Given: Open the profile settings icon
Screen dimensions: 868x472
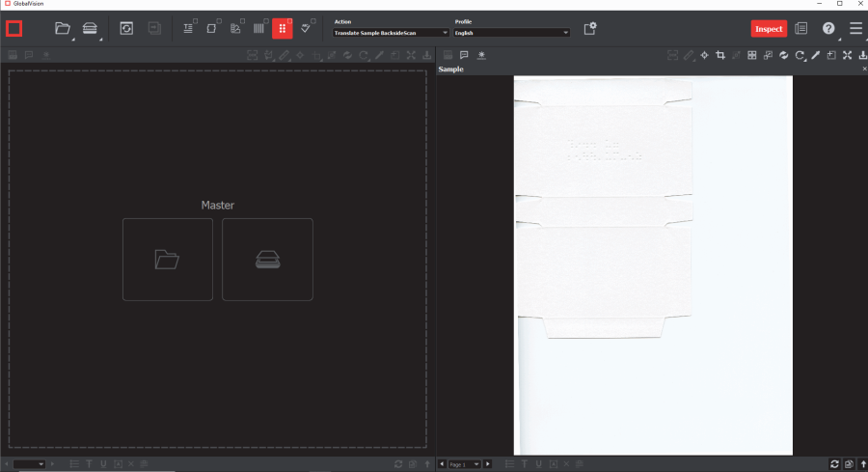Looking at the screenshot, I should [x=589, y=29].
